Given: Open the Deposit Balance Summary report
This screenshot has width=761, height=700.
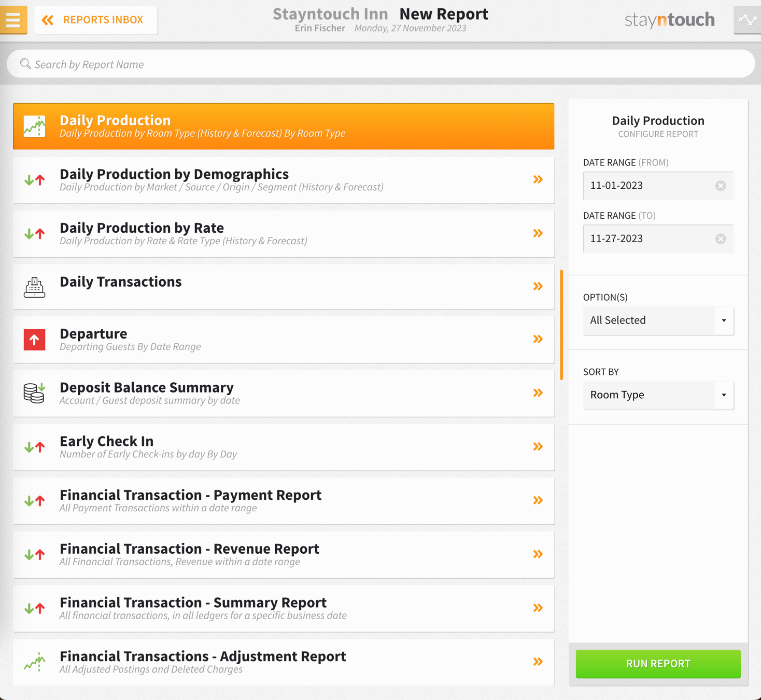Looking at the screenshot, I should point(284,394).
